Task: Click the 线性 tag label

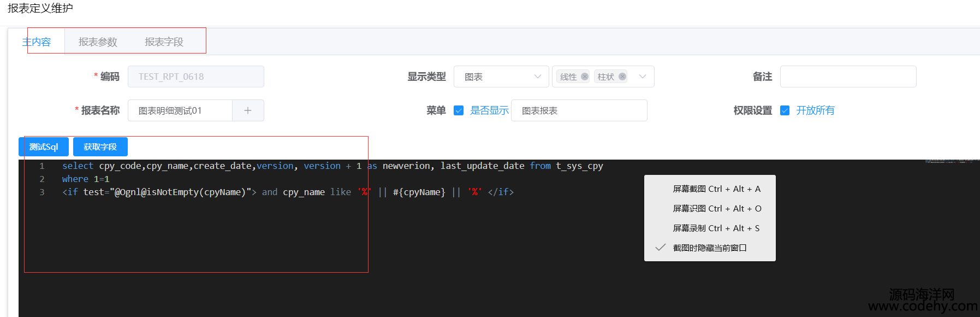Action: 568,77
